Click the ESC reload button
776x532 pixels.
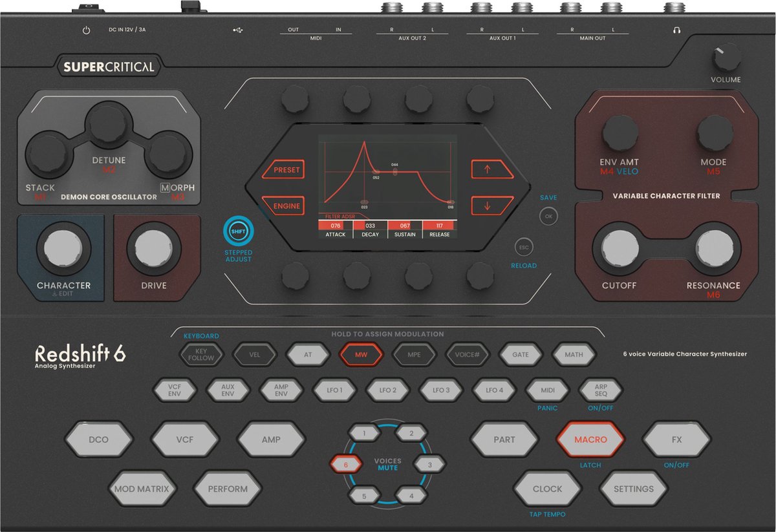tap(524, 248)
